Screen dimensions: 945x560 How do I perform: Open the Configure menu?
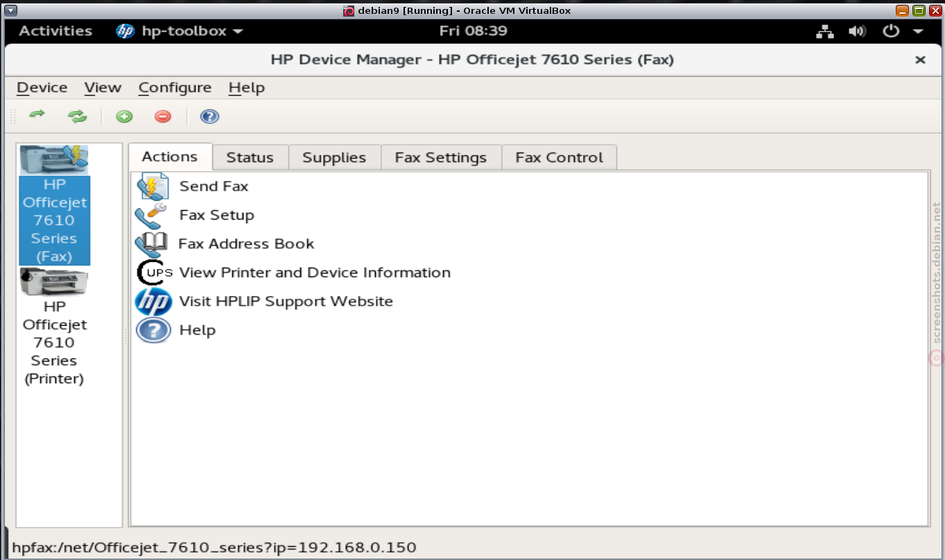click(175, 87)
